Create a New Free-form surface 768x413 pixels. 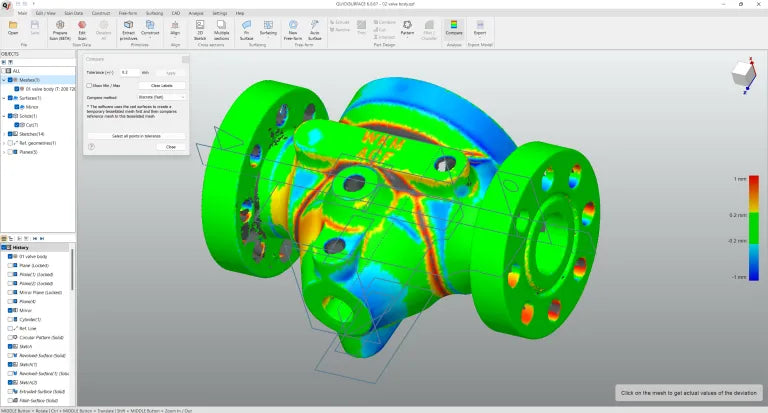coord(293,29)
